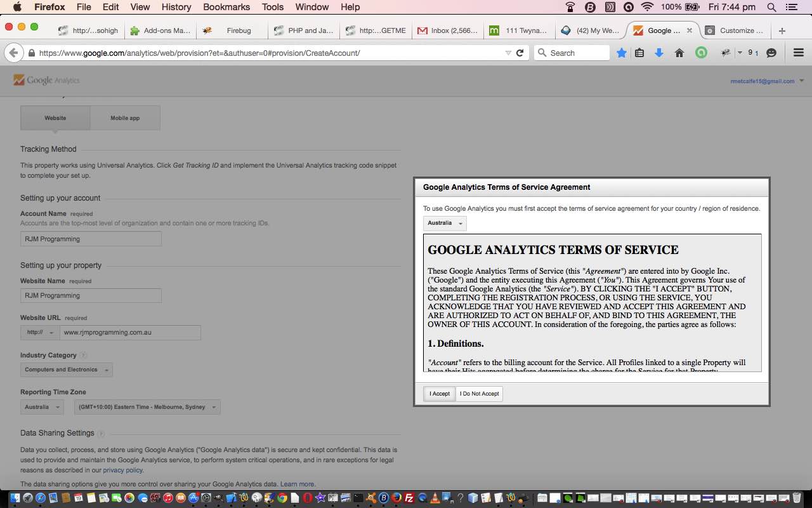The width and height of the screenshot is (812, 508).
Task: Open the privacy policy link
Action: (123, 471)
